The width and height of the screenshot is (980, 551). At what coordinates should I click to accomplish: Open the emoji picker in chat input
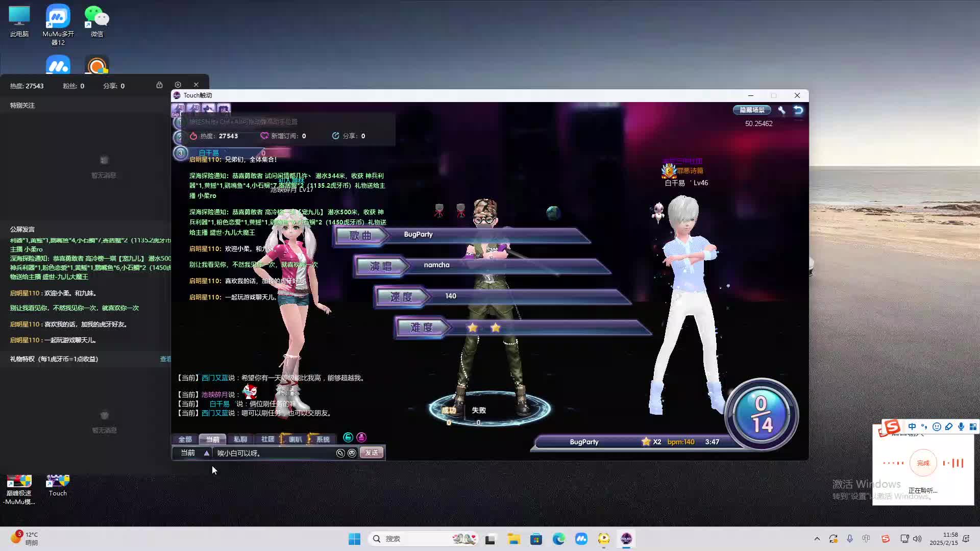352,453
